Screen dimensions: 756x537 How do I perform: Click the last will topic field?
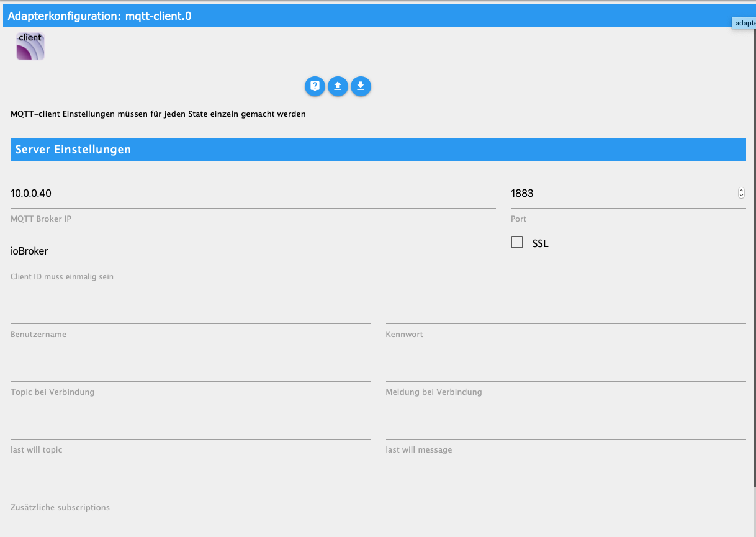click(x=191, y=425)
